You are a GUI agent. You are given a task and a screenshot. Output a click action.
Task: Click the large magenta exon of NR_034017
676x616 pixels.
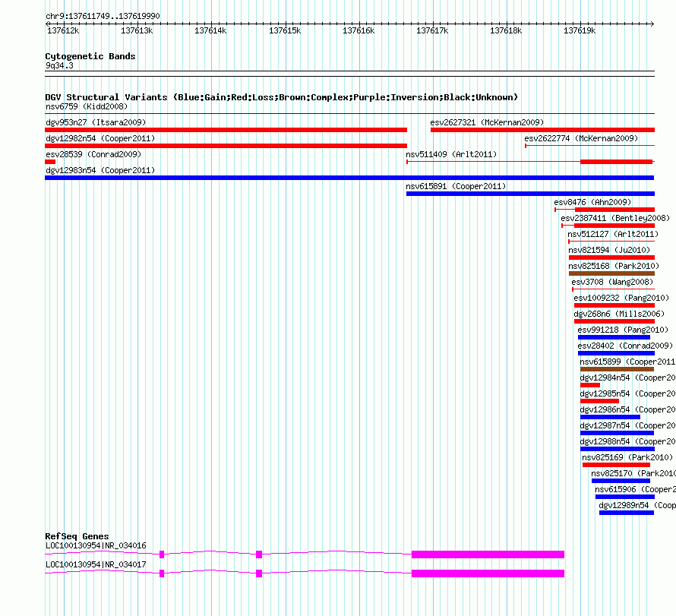[488, 573]
